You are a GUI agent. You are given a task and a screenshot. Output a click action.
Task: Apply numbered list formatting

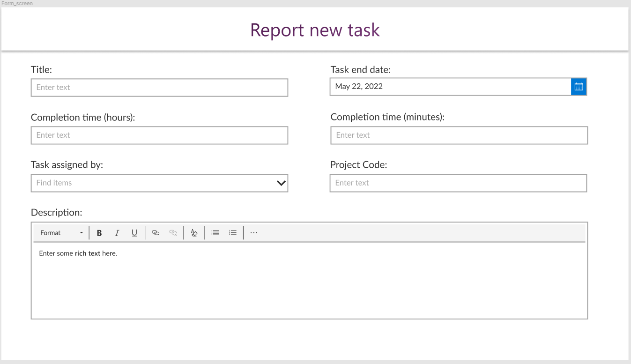[233, 233]
